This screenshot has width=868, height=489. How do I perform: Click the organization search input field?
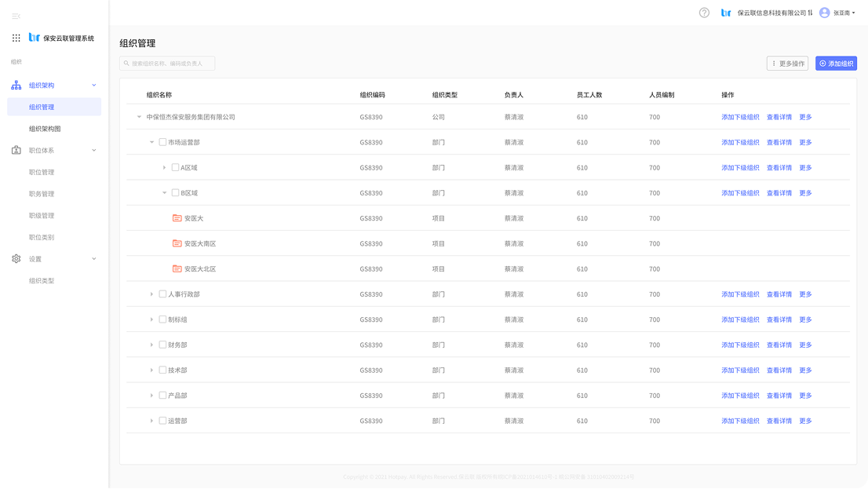pos(167,64)
